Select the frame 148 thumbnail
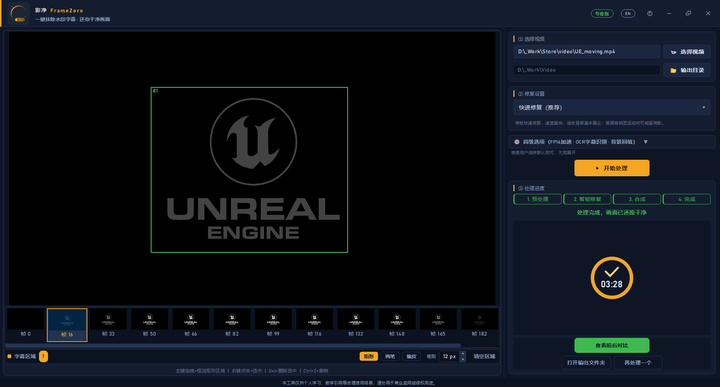 point(397,324)
